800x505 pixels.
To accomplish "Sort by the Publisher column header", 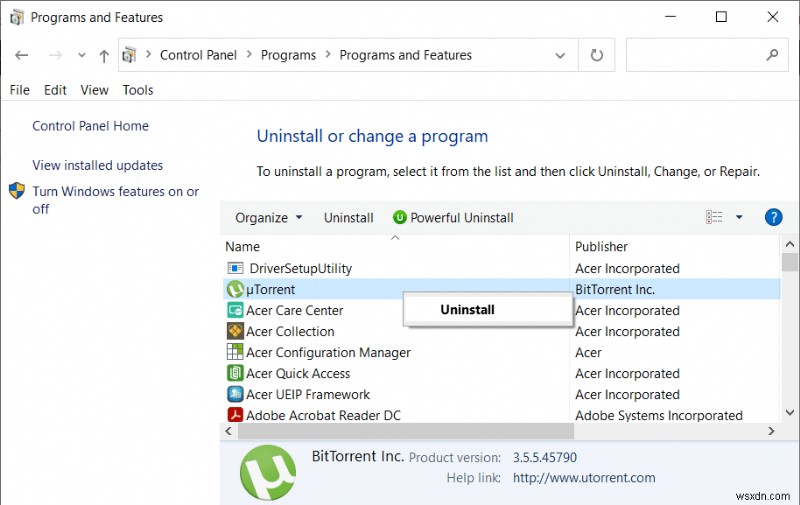I will pos(601,247).
